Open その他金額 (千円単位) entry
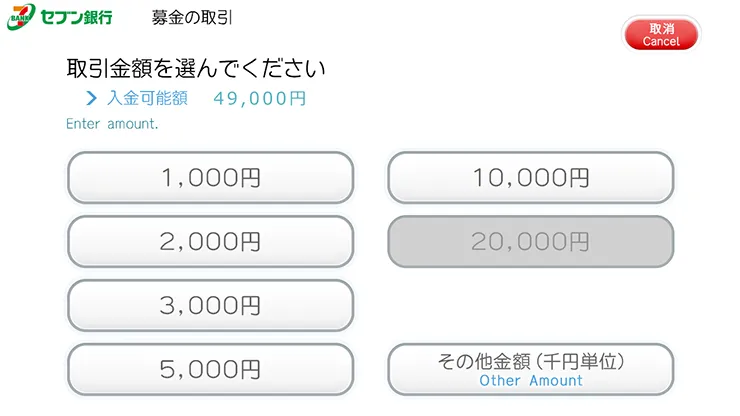Viewport: 740px width, 416px height. (x=530, y=369)
